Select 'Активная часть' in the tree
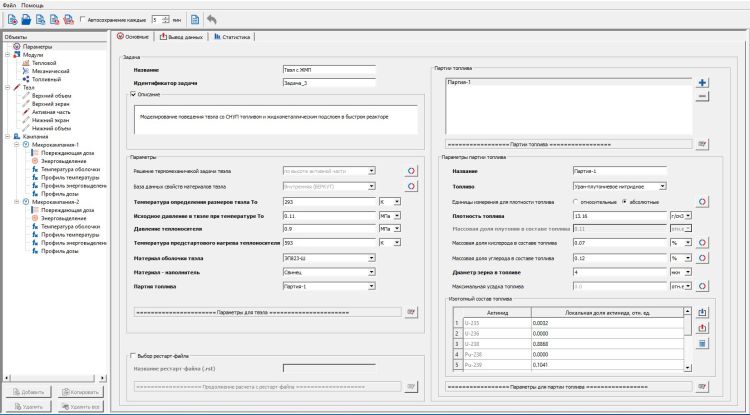The width and height of the screenshot is (750, 415). point(51,112)
